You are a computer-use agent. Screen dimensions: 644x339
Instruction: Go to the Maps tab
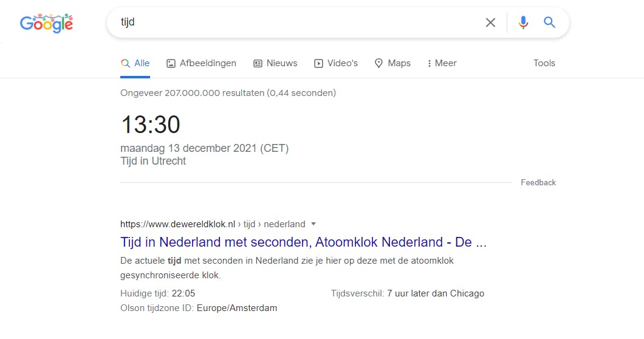pos(392,63)
